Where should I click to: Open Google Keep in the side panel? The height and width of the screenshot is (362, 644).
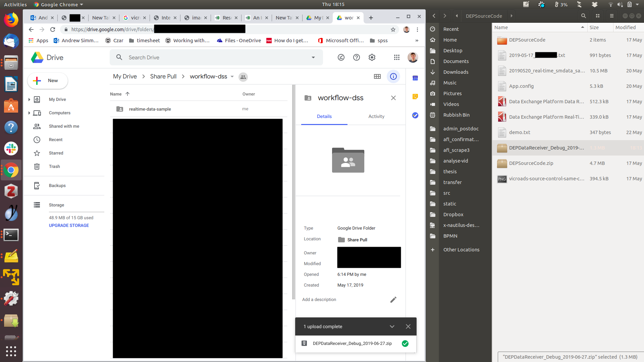(x=415, y=97)
